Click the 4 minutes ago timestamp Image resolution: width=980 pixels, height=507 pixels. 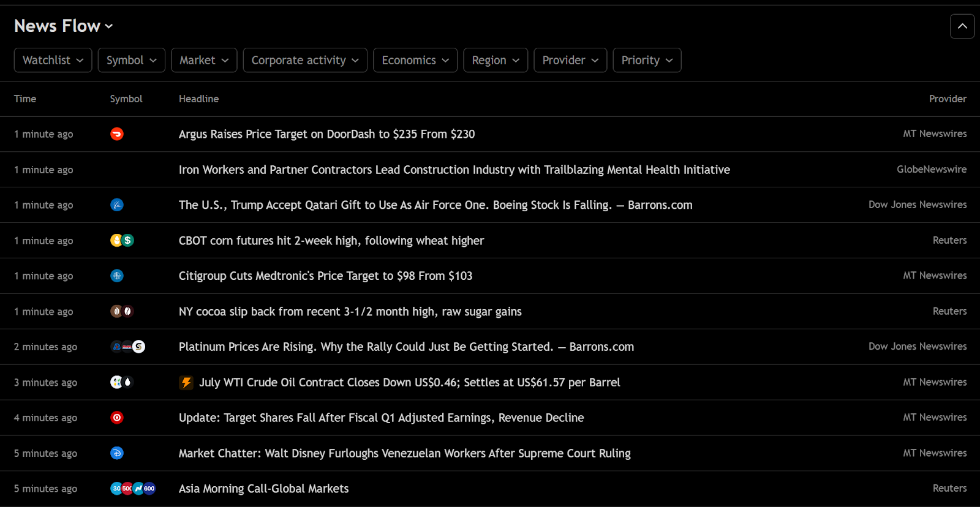(46, 418)
